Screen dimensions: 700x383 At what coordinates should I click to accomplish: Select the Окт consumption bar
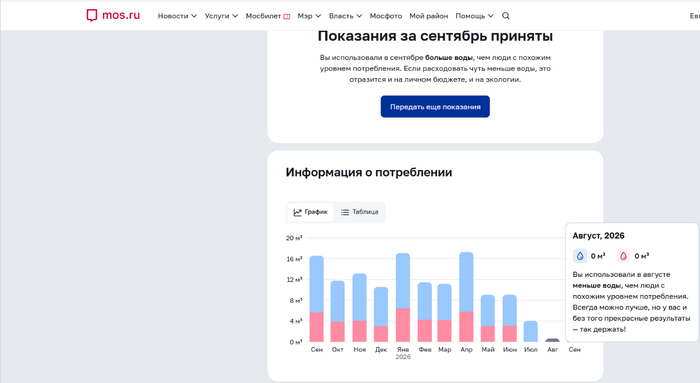(x=338, y=311)
